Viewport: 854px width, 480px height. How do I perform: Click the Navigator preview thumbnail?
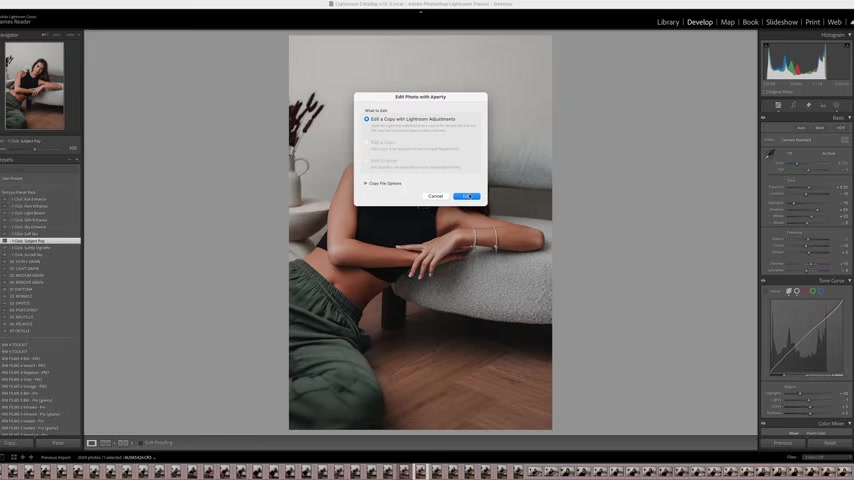(34, 85)
